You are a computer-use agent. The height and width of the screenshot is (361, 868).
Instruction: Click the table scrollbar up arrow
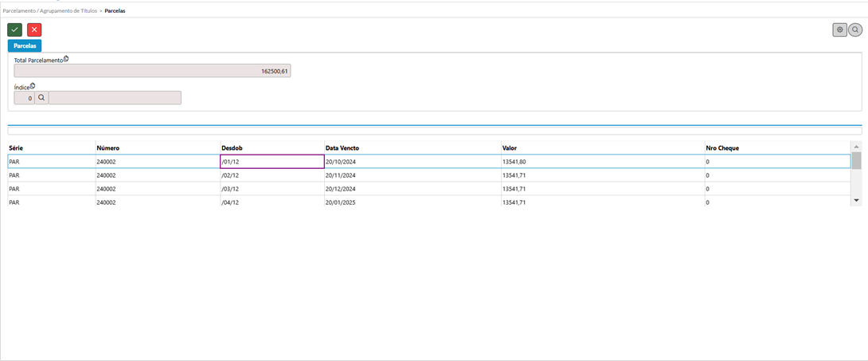(856, 146)
